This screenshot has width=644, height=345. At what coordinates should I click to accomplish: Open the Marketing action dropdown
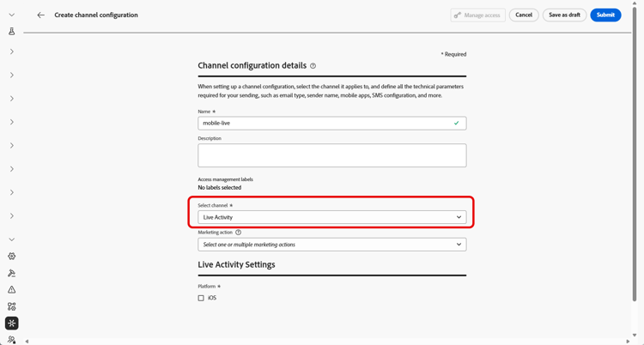(x=331, y=245)
